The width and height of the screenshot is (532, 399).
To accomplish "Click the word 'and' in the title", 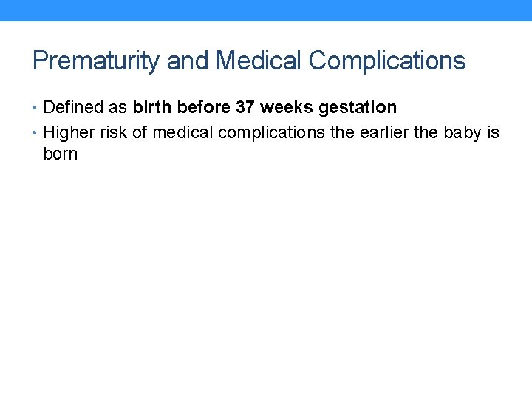I will (x=183, y=61).
